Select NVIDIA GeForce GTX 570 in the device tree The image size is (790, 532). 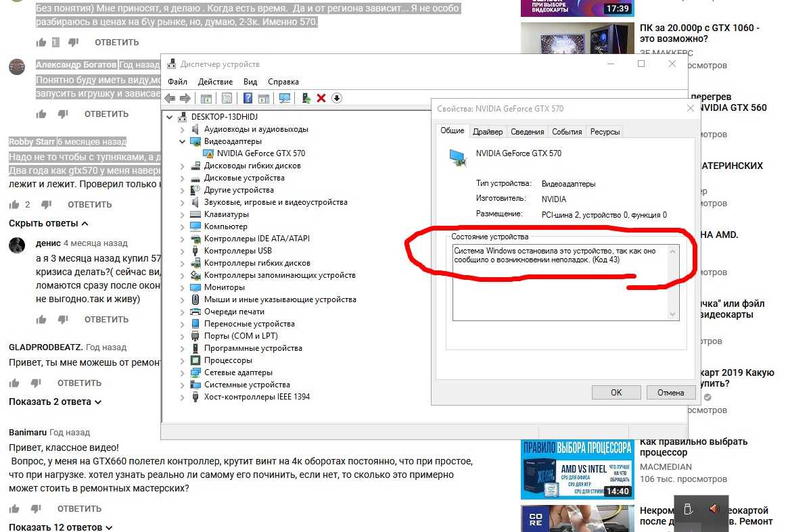tap(261, 153)
